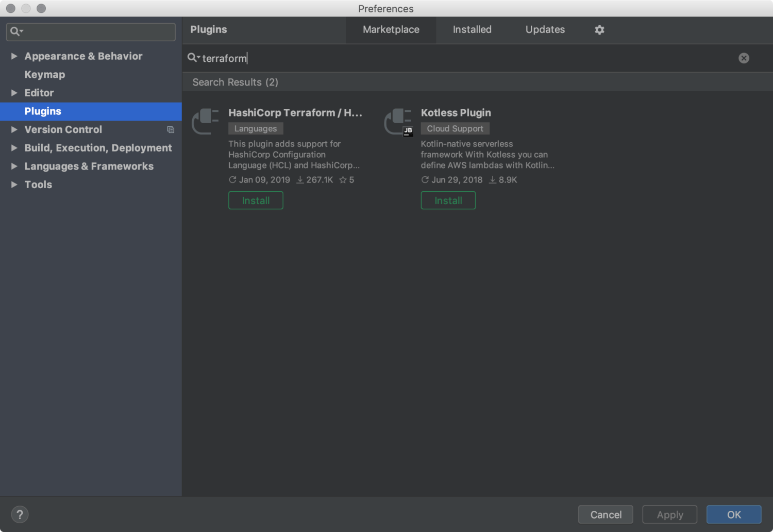This screenshot has width=773, height=532.
Task: Click the Jun 29, 2018 update date
Action: coord(452,180)
